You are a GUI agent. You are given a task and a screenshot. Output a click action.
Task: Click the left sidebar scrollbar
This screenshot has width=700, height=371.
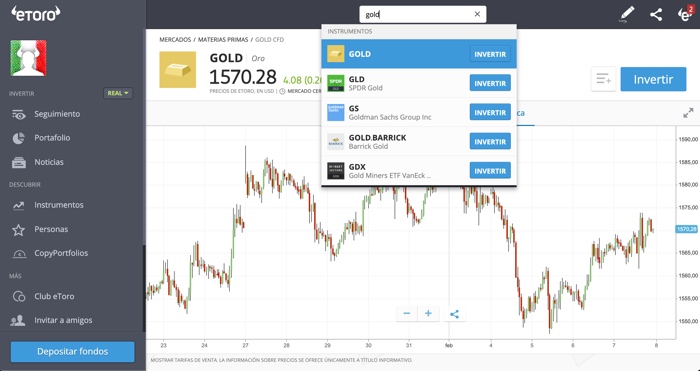click(x=144, y=288)
